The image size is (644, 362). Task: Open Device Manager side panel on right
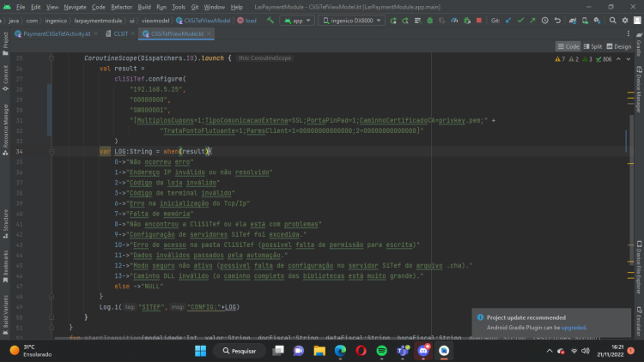[639, 89]
